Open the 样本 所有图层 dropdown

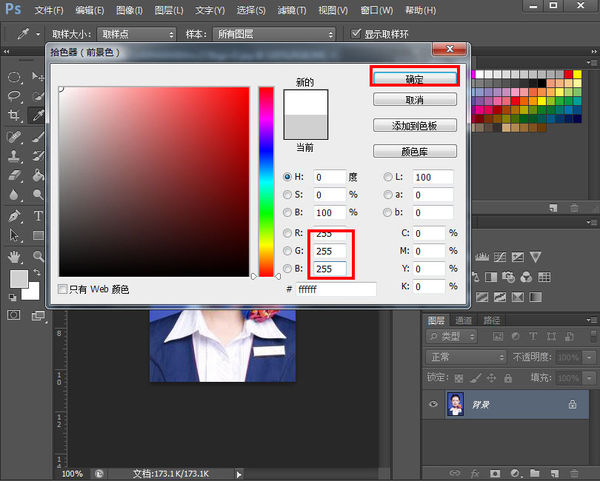[274, 34]
